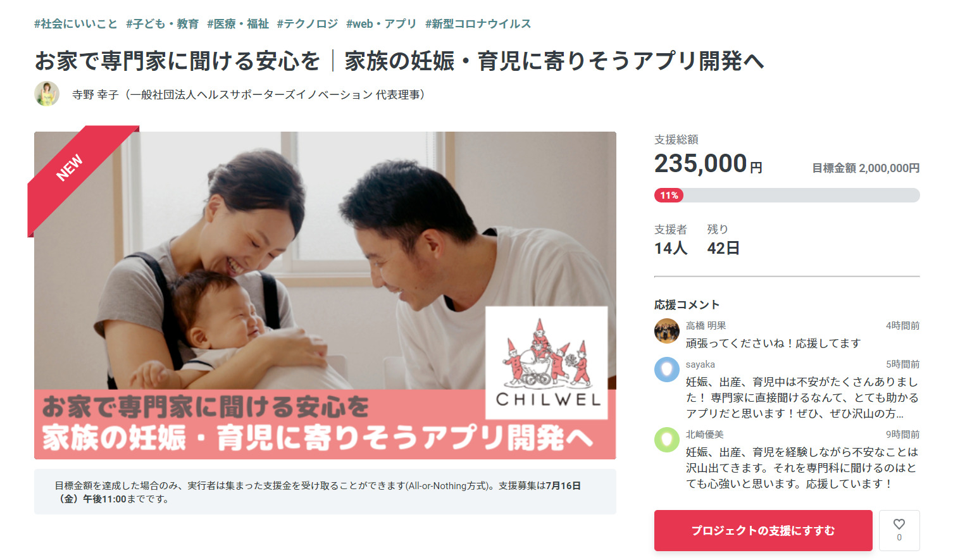
Task: Click the 11% funding progress bar
Action: (787, 195)
